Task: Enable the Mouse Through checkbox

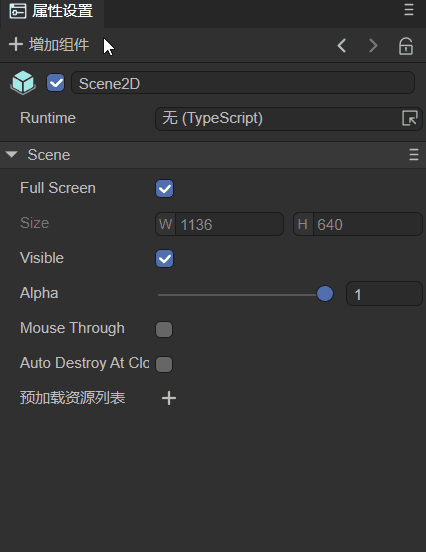Action: coord(164,329)
